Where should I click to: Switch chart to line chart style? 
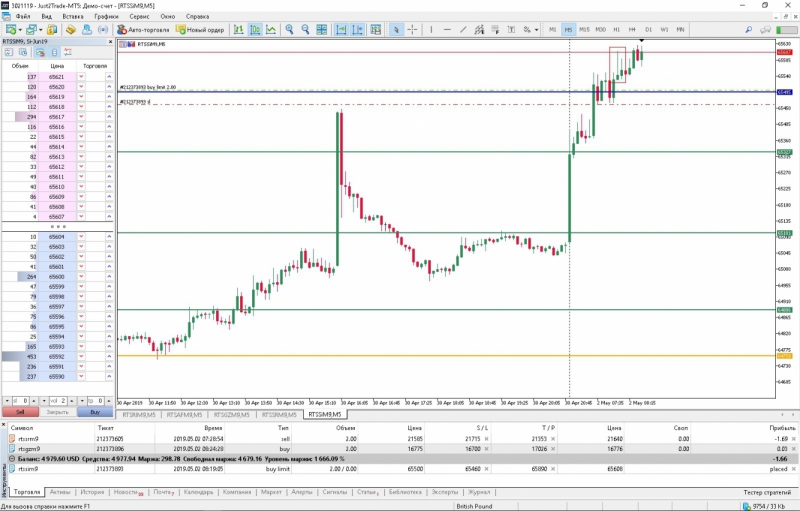271,30
